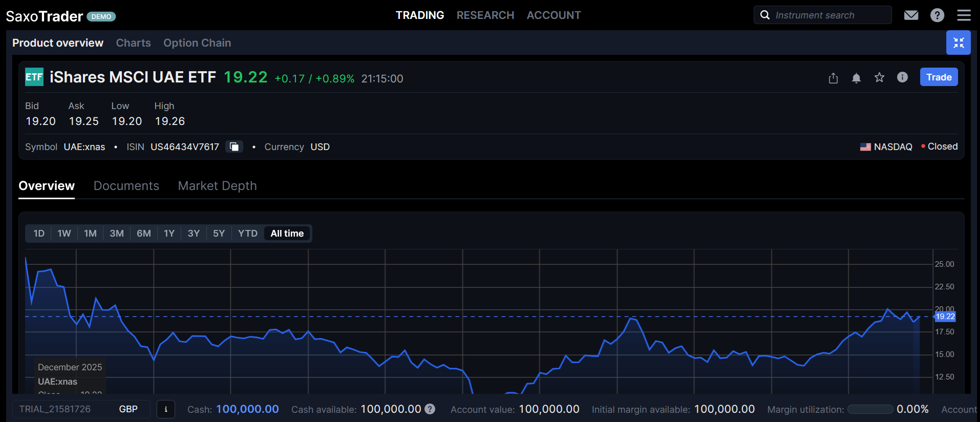
Task: Open the RESEARCH section
Action: [485, 15]
